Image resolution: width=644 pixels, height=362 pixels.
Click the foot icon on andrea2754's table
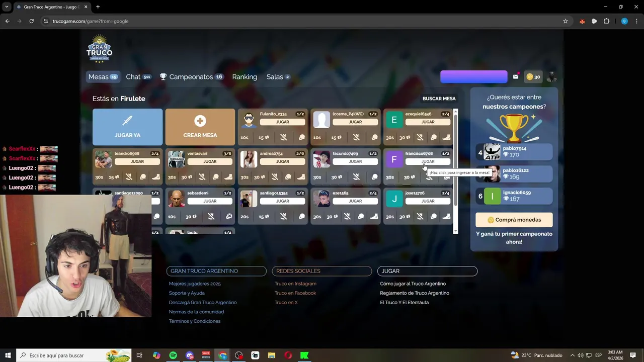click(x=301, y=177)
